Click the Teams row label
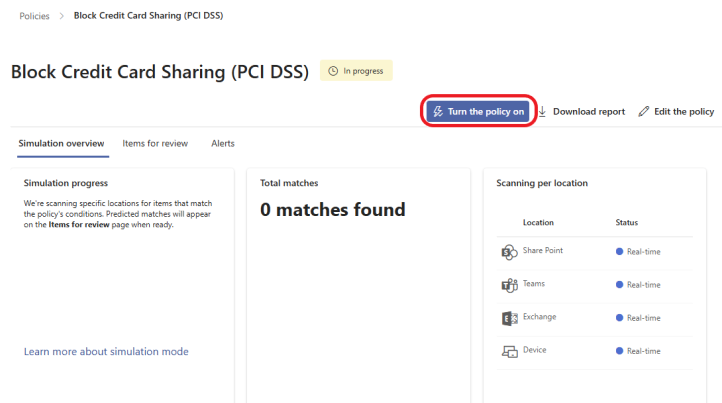 coord(534,283)
